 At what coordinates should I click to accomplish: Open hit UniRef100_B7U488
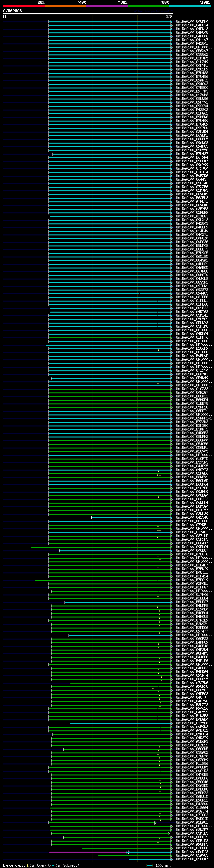(x=192, y=73)
